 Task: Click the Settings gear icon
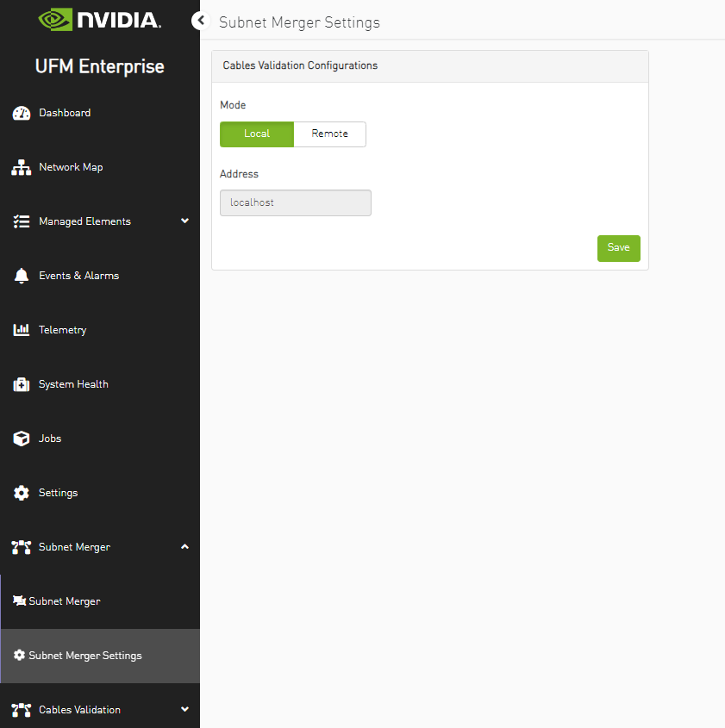[x=22, y=493]
